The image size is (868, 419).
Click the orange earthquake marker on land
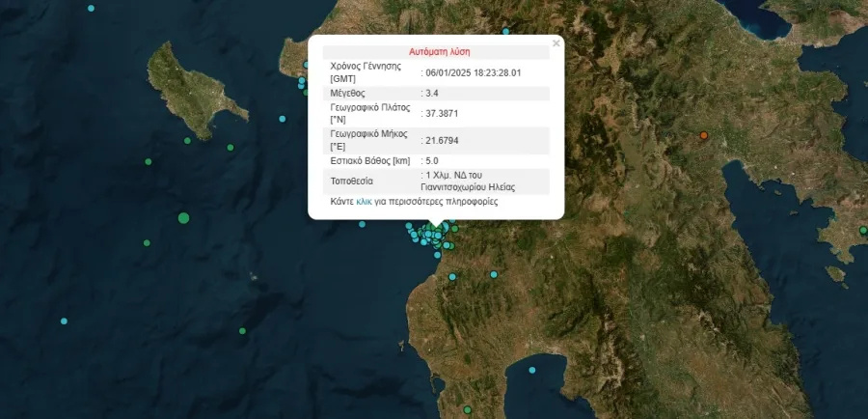coord(704,134)
